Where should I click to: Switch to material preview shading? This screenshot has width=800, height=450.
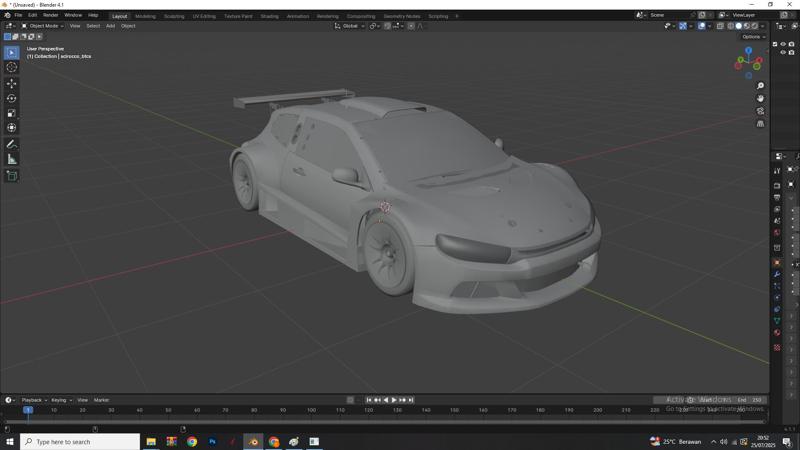click(x=746, y=26)
